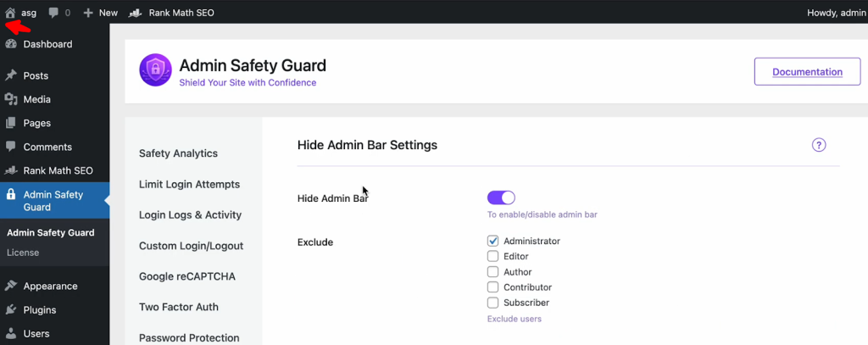Open the License submenu link
The width and height of the screenshot is (868, 345).
pyautogui.click(x=23, y=253)
